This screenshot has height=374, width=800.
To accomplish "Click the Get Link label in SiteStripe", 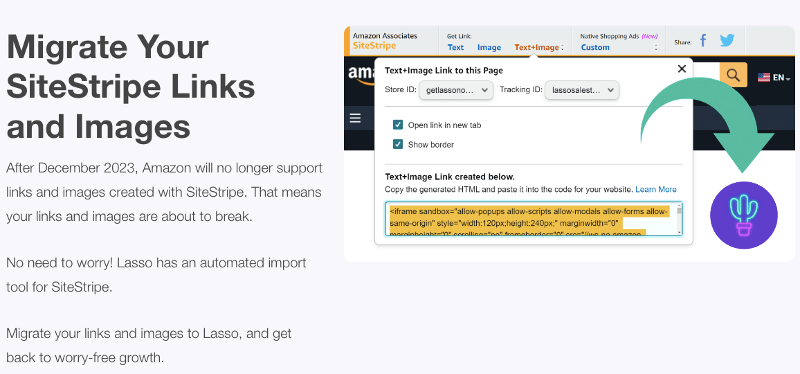I will (x=459, y=36).
